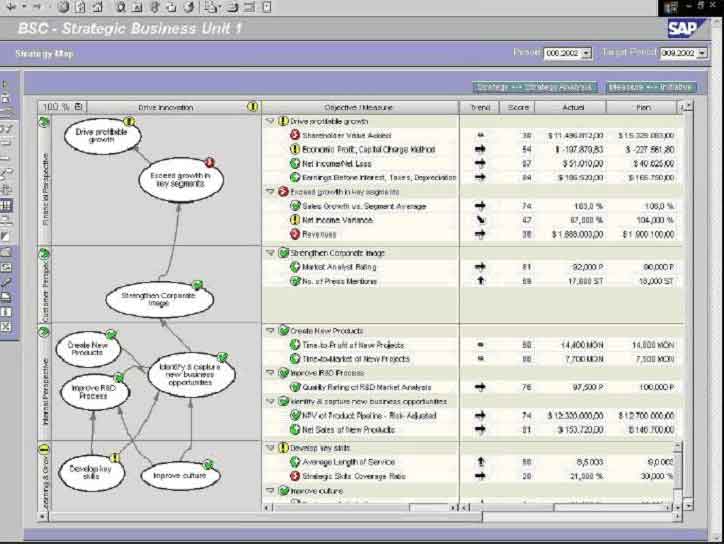Viewport: 724px width, 544px height.
Task: Collapse the Strengthen Corporate Image objective
Action: tap(269, 253)
